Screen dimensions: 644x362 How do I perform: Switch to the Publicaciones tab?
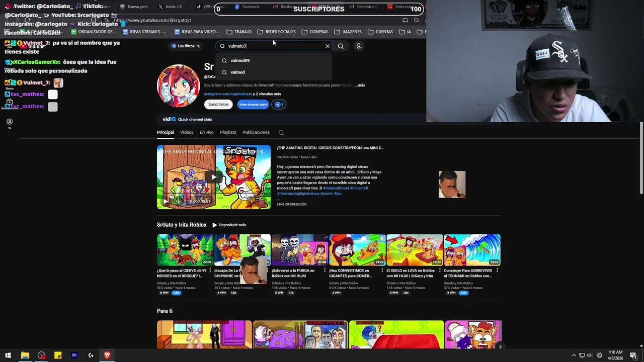(256, 132)
